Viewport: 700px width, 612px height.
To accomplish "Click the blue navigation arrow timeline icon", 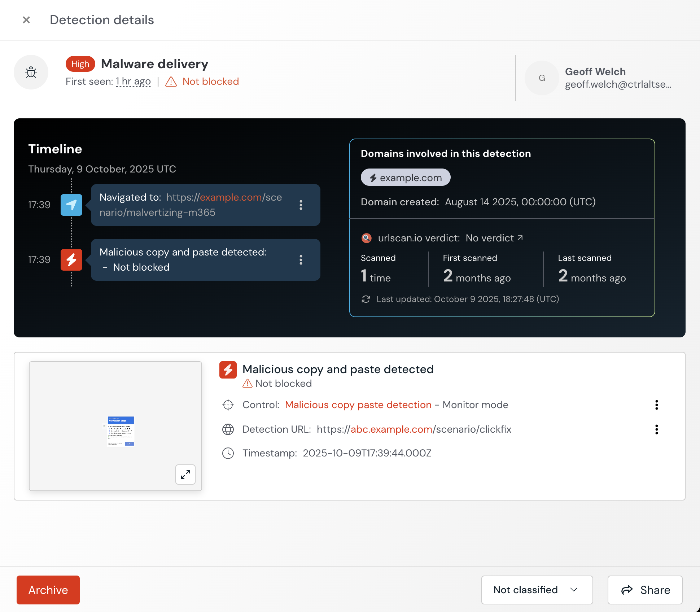I will [x=71, y=205].
